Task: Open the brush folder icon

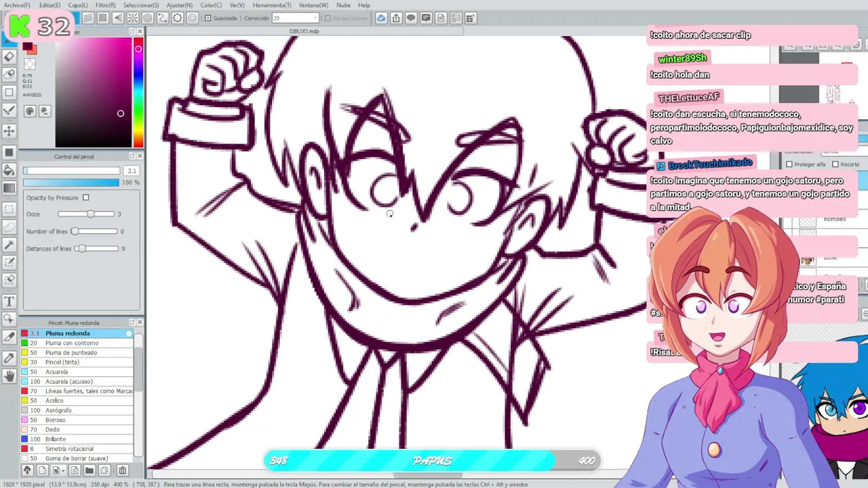Action: (x=89, y=470)
